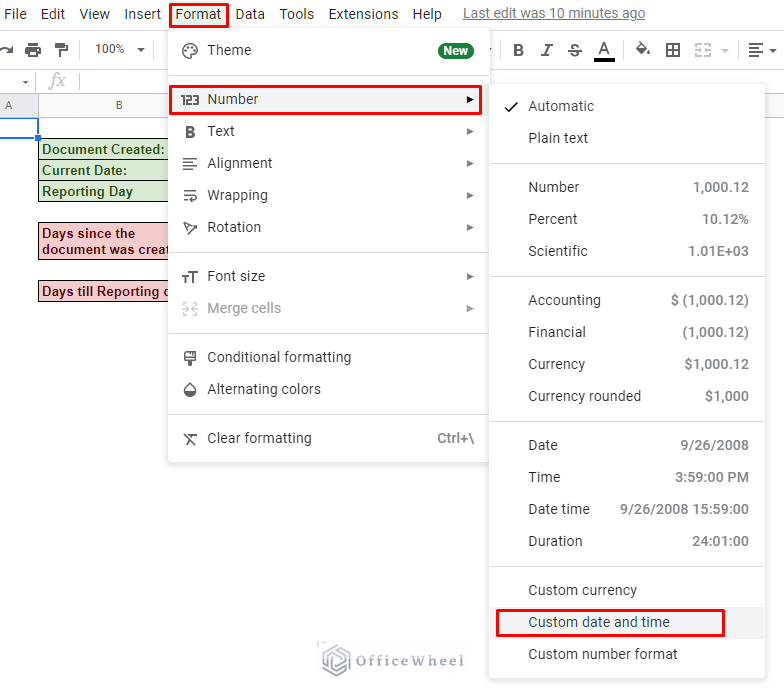
Task: Click the Print icon in toolbar
Action: 33,50
